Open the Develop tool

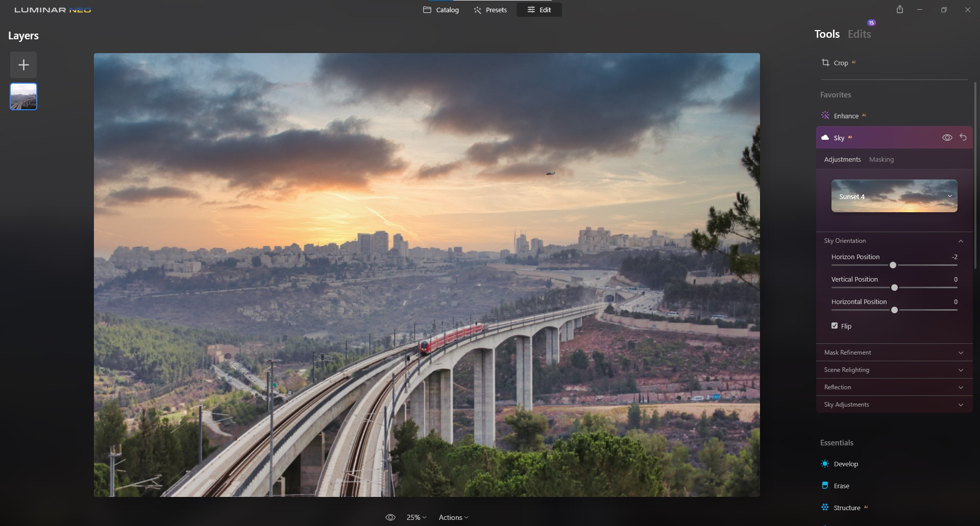click(847, 464)
